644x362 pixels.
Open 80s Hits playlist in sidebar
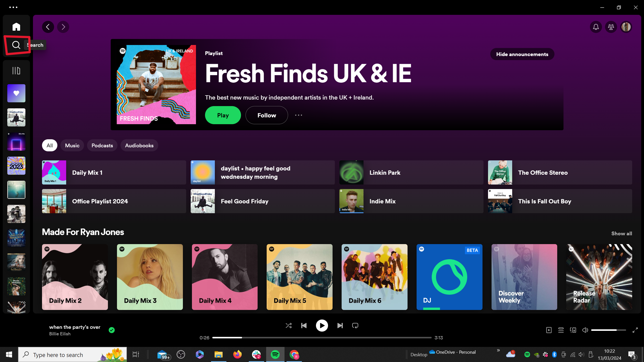[16, 142]
